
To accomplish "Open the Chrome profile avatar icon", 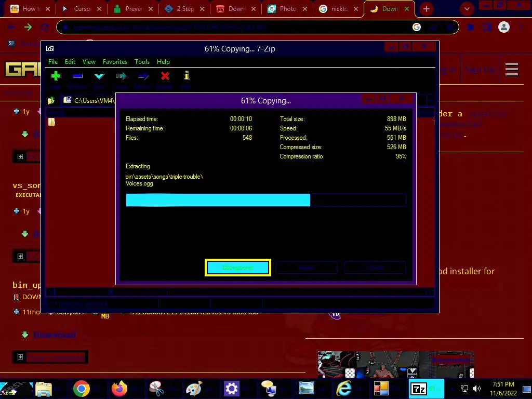I will (504, 27).
